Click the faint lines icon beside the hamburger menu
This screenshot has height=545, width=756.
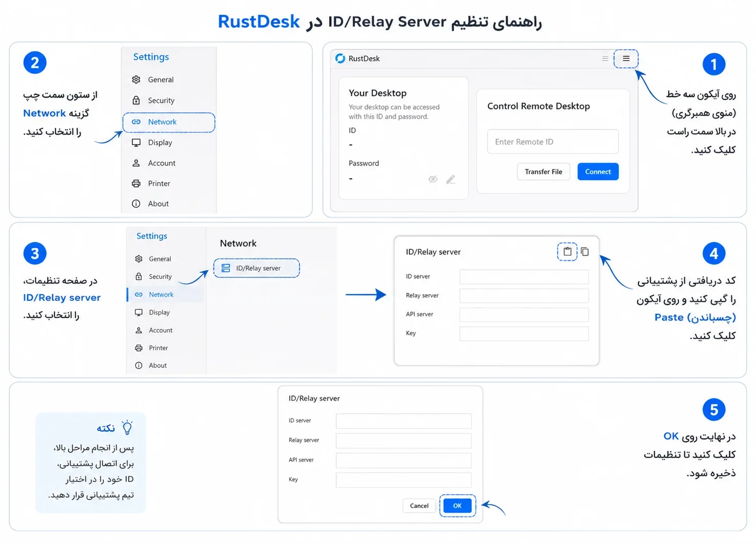[x=605, y=58]
